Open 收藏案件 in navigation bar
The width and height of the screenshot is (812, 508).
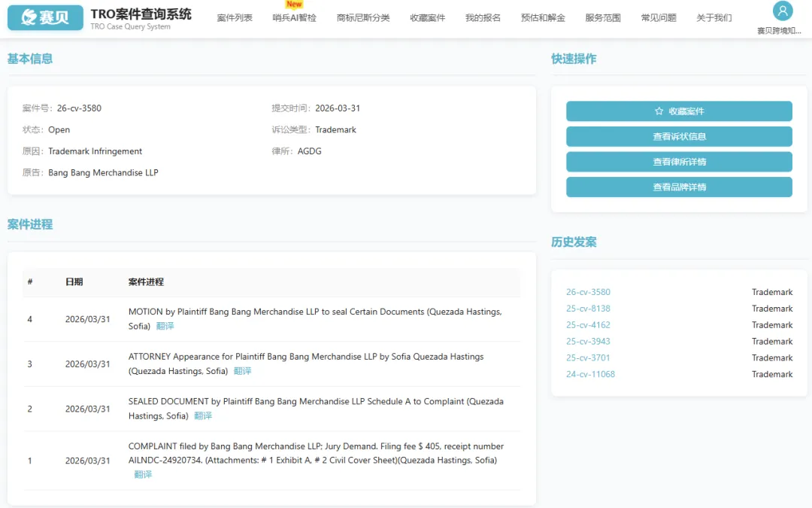pos(427,18)
